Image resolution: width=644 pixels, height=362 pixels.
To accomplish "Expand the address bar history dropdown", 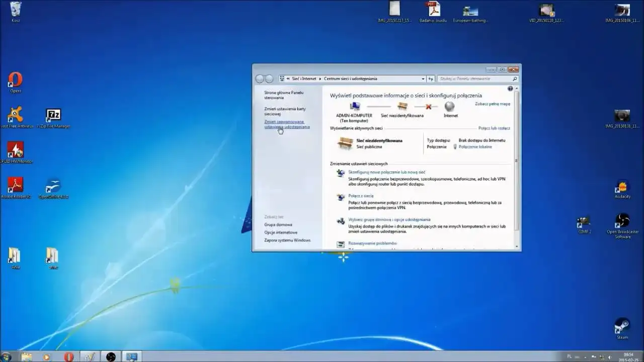I will coord(423,78).
